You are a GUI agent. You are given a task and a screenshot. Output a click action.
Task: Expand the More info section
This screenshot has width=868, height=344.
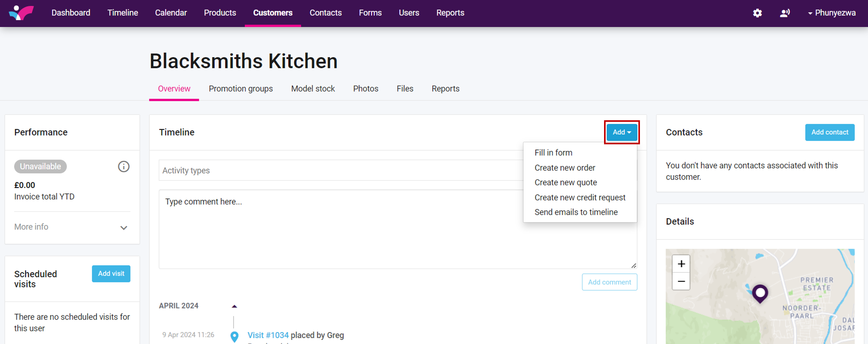coord(123,228)
